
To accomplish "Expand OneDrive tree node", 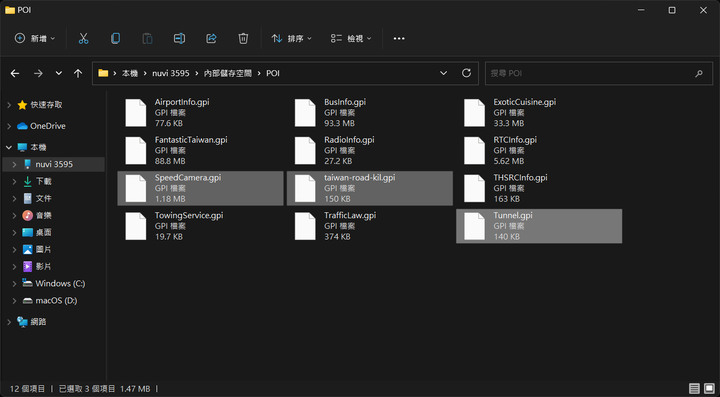I will pos(9,126).
